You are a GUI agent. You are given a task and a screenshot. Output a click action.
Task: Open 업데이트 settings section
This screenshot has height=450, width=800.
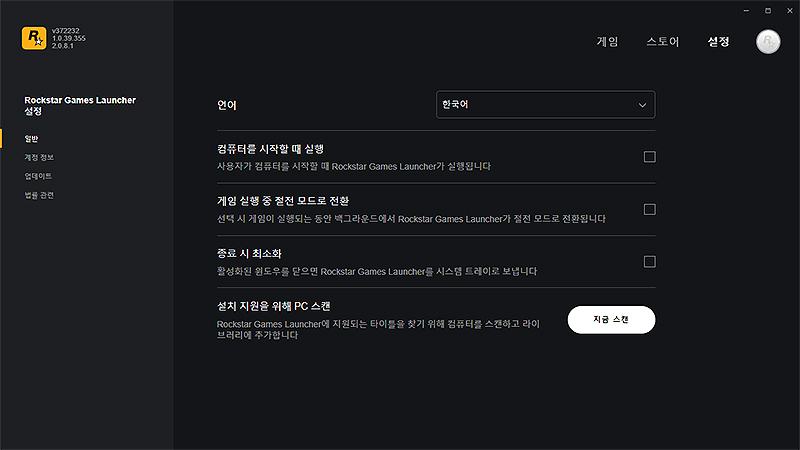[x=38, y=176]
